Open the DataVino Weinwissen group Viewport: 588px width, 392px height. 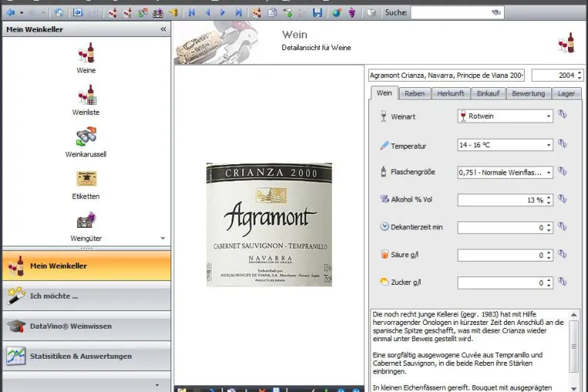(86, 326)
